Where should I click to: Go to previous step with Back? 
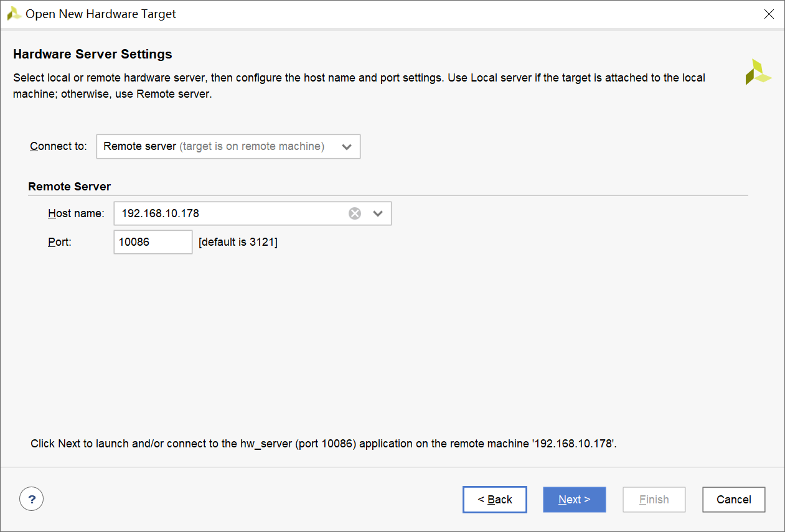pos(494,499)
